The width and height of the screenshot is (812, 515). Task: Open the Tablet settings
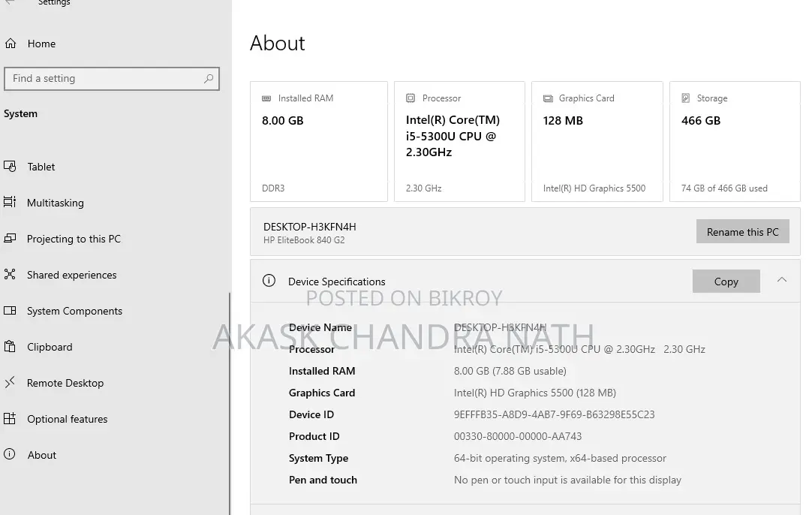41,167
